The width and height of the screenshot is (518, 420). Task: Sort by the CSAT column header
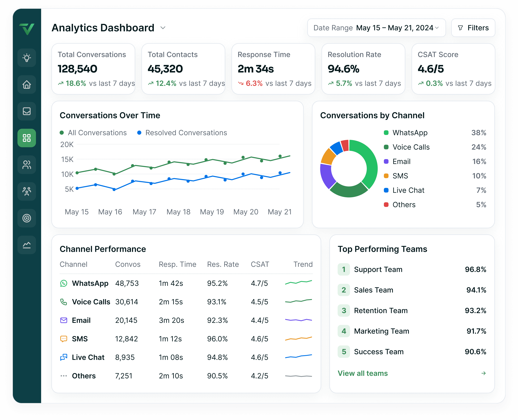click(x=260, y=264)
